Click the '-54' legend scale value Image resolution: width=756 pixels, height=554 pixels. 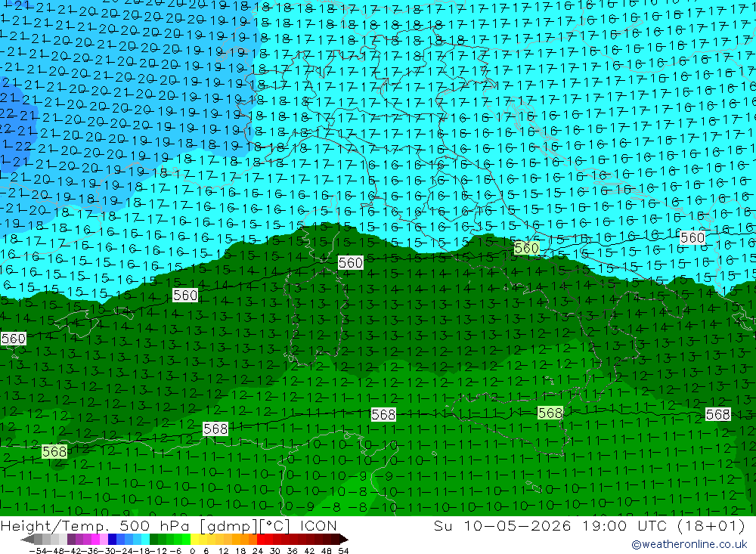[x=38, y=551]
